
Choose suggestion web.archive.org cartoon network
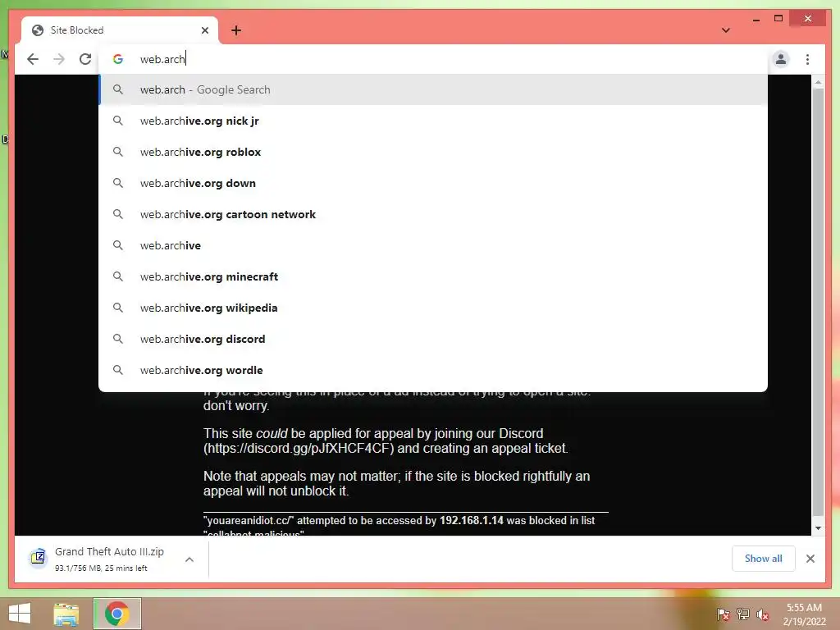tap(433, 214)
